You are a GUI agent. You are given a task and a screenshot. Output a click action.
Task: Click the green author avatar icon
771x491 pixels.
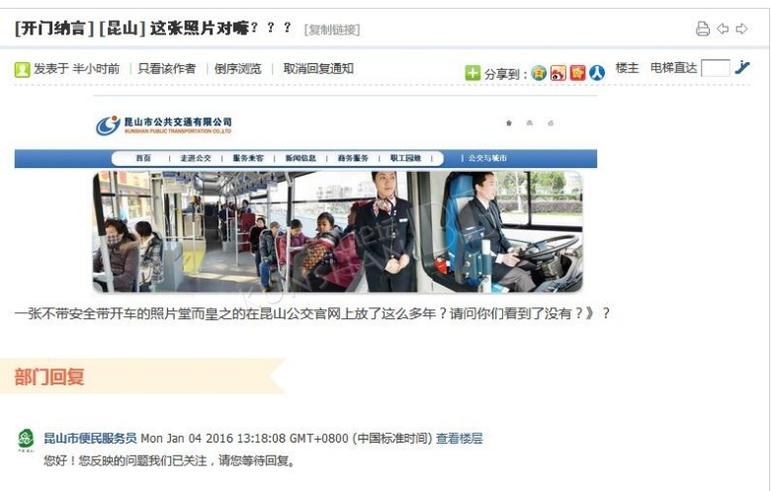click(x=22, y=69)
